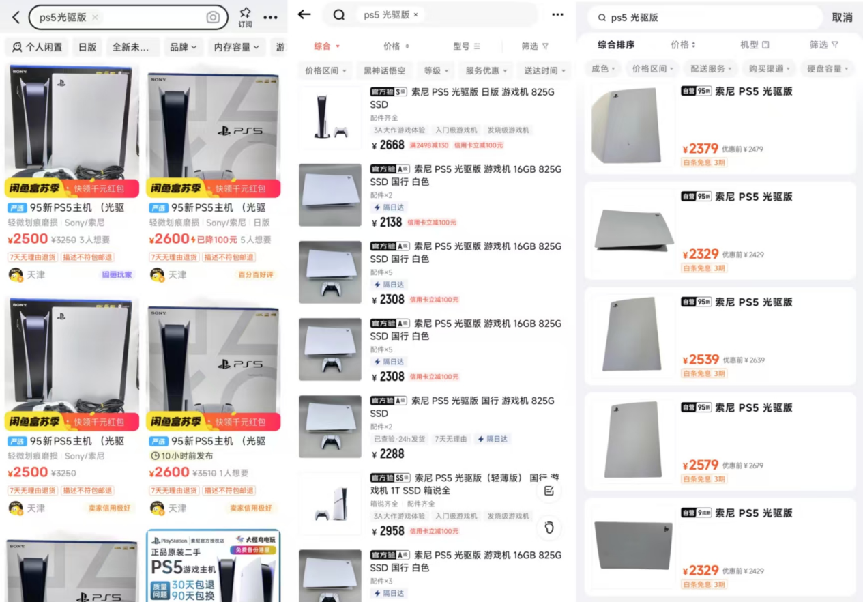Open the thumbnail of the ¥2539 listing
The width and height of the screenshot is (863, 602).
[x=631, y=336]
